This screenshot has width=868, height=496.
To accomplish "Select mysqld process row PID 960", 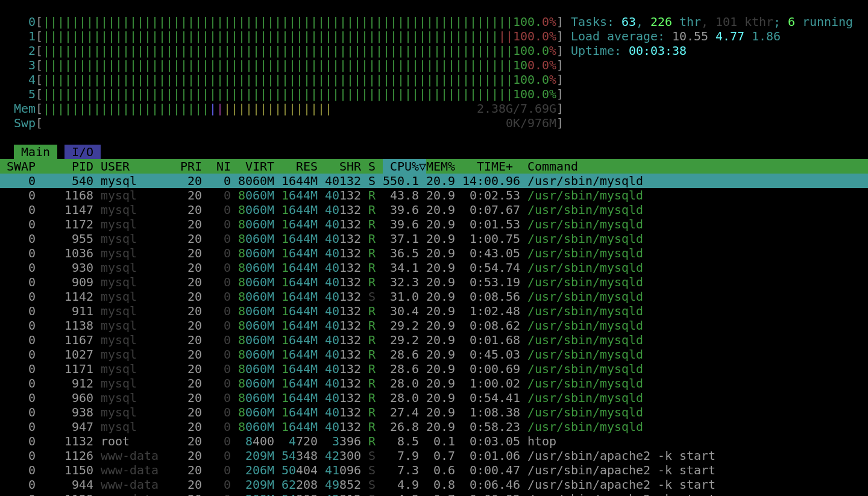I will click(x=434, y=398).
